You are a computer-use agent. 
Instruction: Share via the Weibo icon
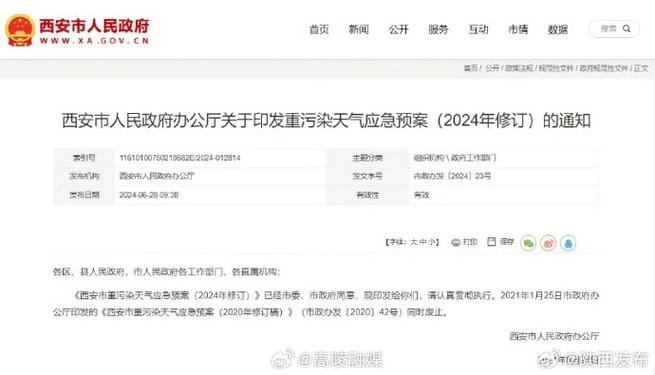(x=548, y=243)
